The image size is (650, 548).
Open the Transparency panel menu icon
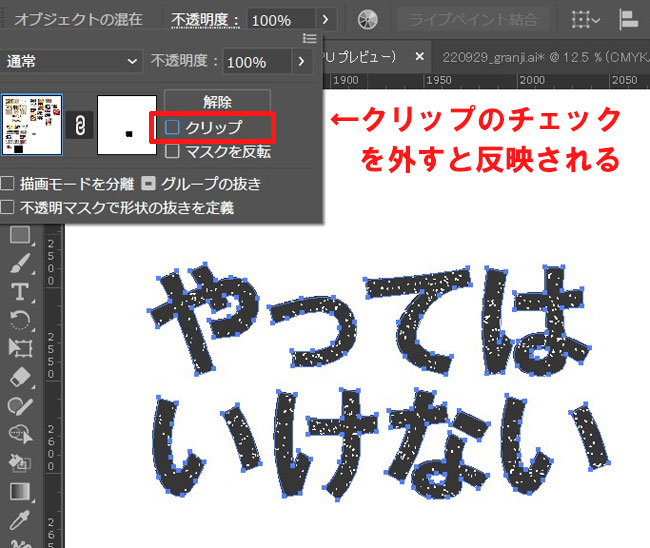pyautogui.click(x=310, y=38)
